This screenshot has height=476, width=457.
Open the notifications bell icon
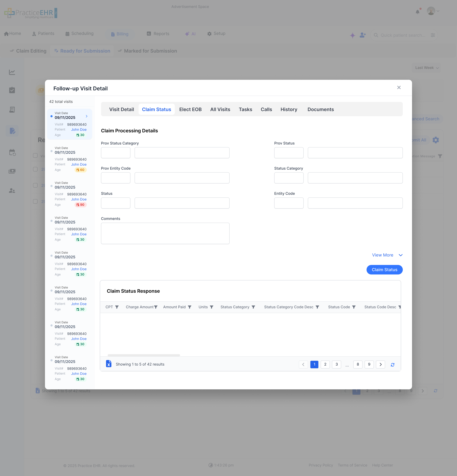pos(418,11)
